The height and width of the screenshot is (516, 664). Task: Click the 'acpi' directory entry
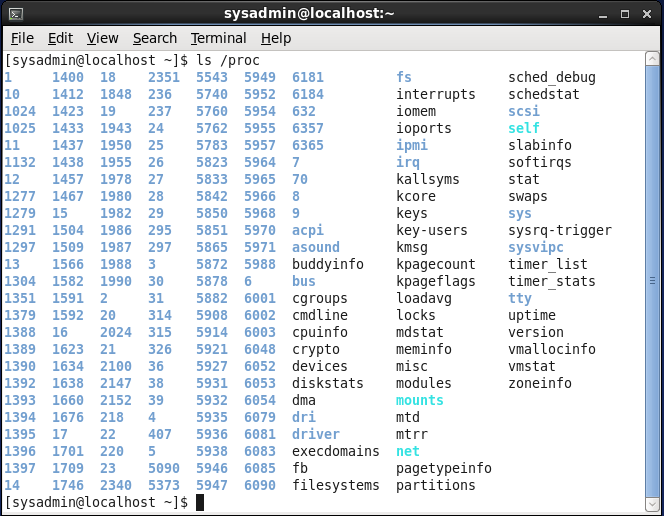pyautogui.click(x=307, y=231)
